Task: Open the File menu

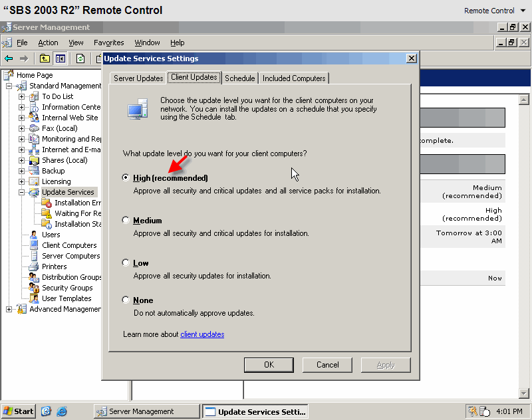Action: 22,43
